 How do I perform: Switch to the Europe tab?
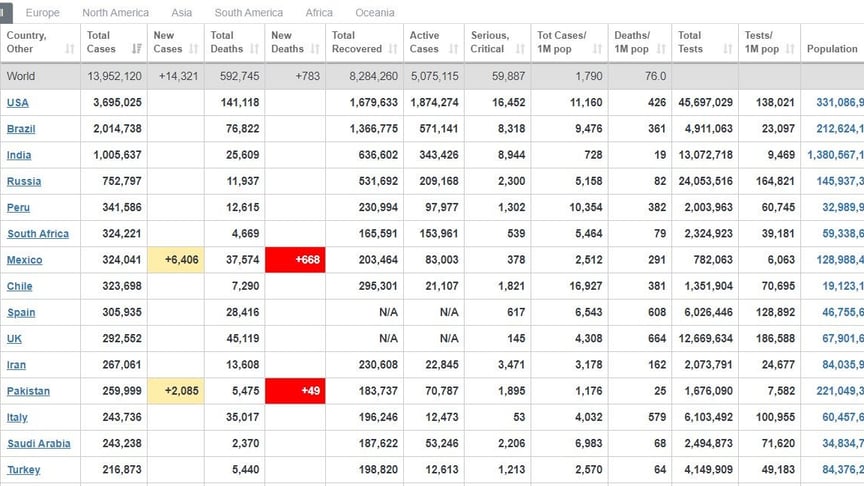(42, 13)
